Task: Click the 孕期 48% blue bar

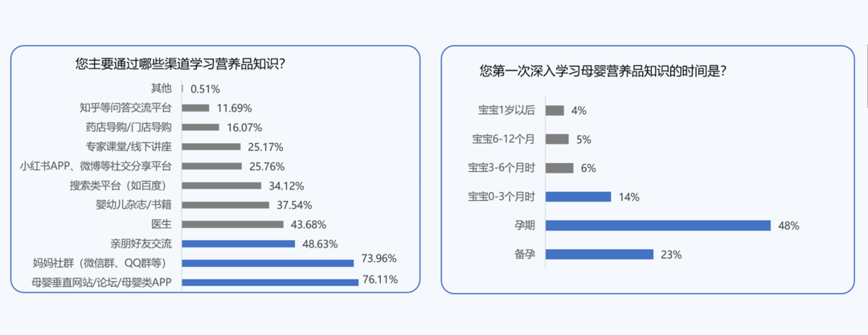Action: click(x=658, y=226)
